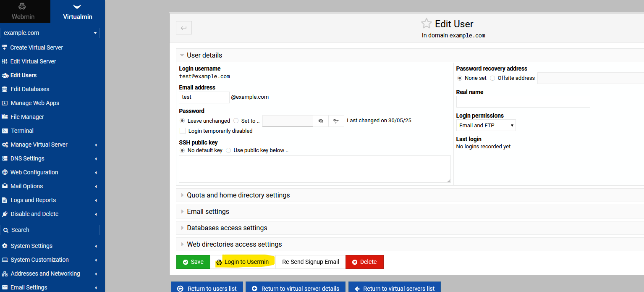Select No default key option
Image resolution: width=644 pixels, height=292 pixels.
(182, 150)
